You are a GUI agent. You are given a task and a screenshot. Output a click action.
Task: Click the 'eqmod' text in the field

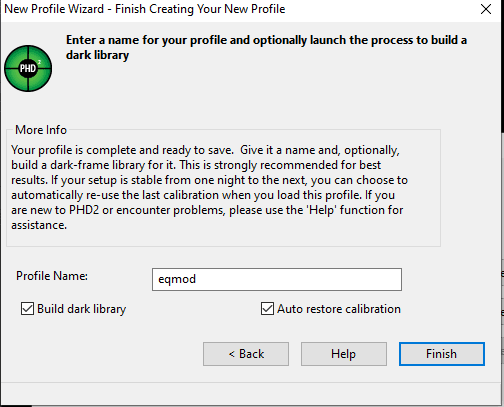177,279
